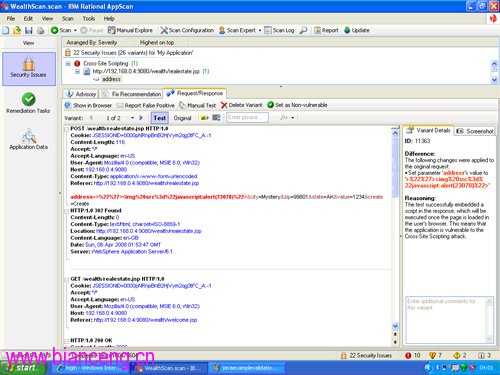Click Set as Non-vulnerable
Screen dimensions: 500x375
click(297, 105)
